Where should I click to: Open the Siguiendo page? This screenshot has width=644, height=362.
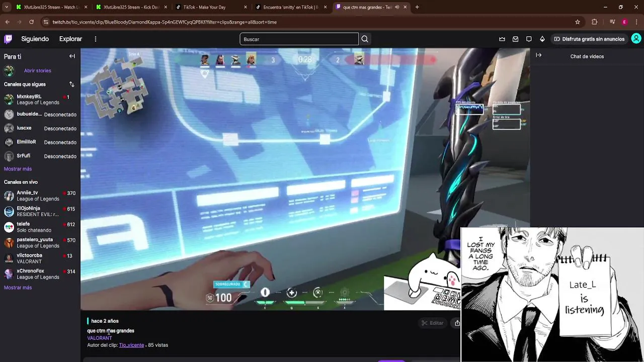point(35,39)
